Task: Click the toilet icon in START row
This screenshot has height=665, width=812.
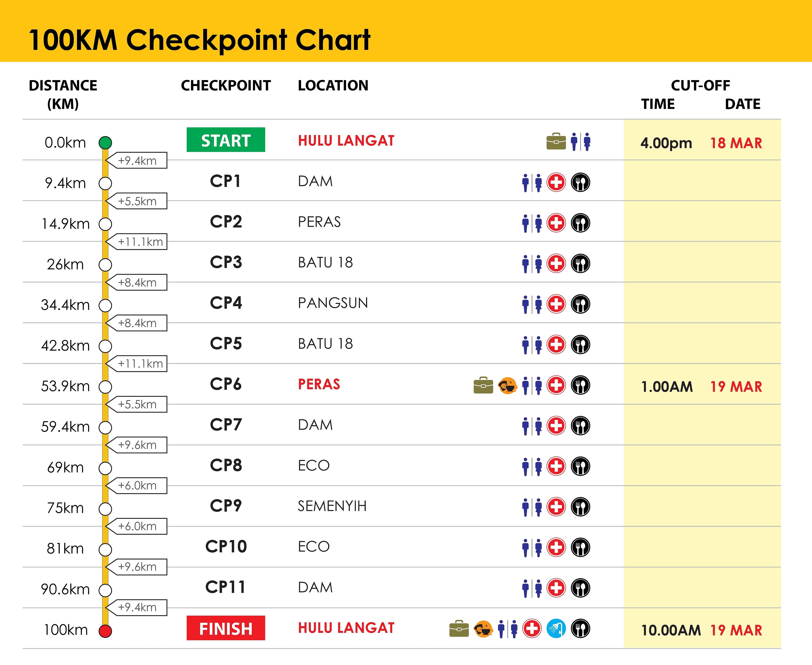Action: pyautogui.click(x=580, y=142)
